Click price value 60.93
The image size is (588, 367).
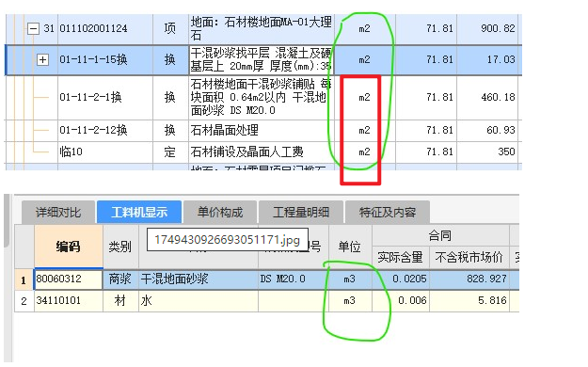pos(501,130)
